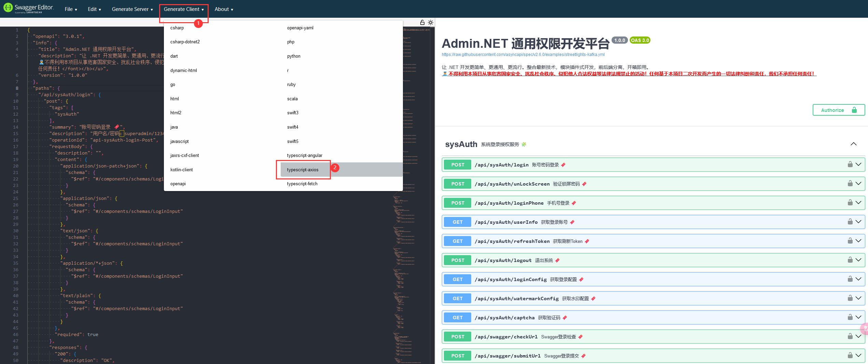Click lock icon on userInfo row
The width and height of the screenshot is (868, 364).
pyautogui.click(x=850, y=222)
